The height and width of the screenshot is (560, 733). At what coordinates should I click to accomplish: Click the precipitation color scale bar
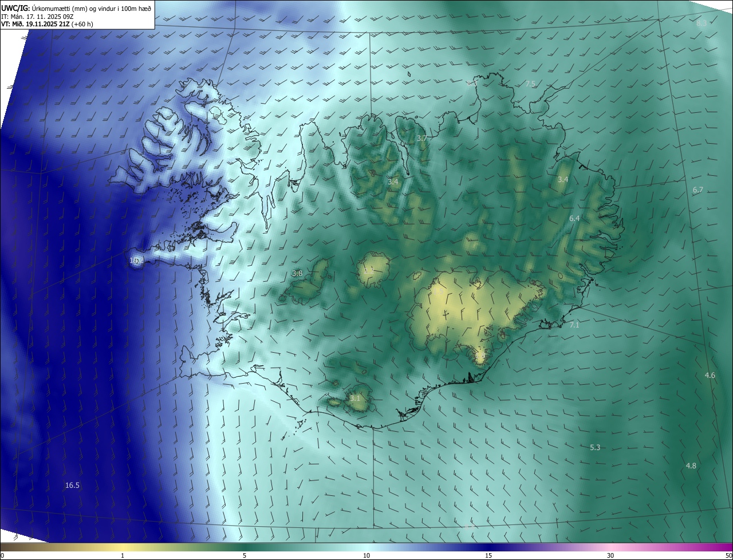[x=366, y=547]
